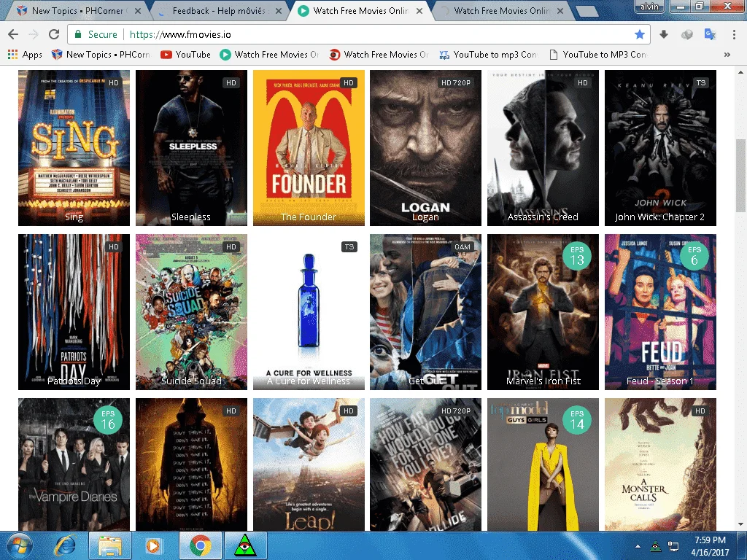Open the Suicide Squad poster
The image size is (747, 560).
[x=191, y=312]
